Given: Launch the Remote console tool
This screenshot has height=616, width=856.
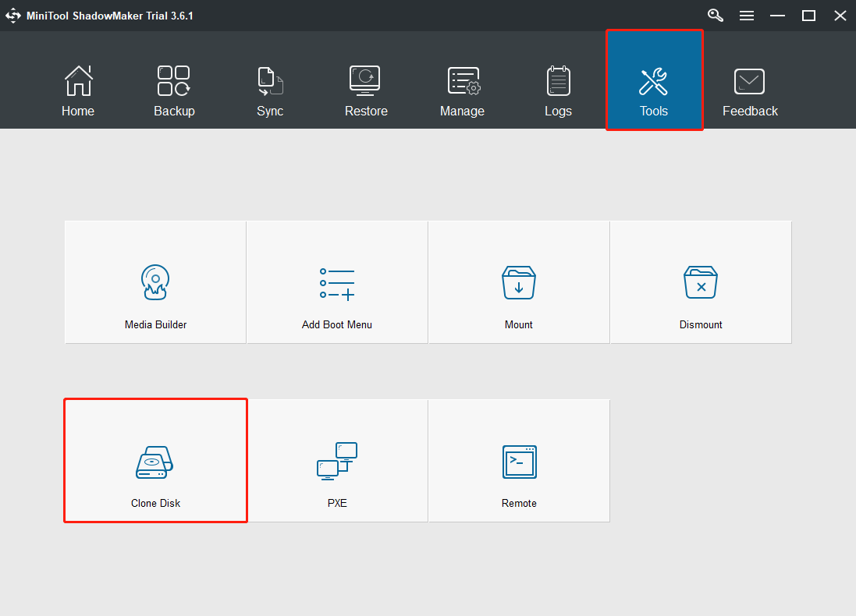Looking at the screenshot, I should tap(519, 461).
